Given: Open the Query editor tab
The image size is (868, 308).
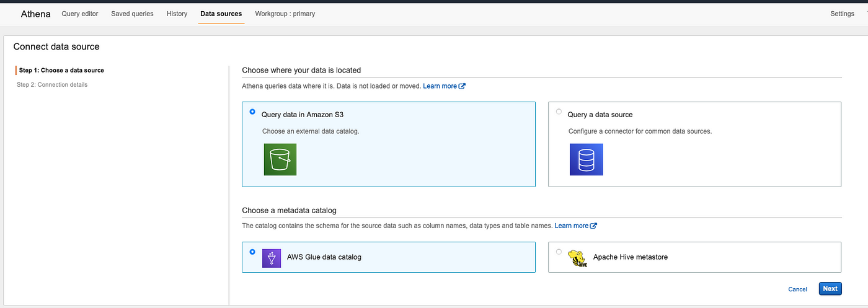Looking at the screenshot, I should [x=80, y=14].
